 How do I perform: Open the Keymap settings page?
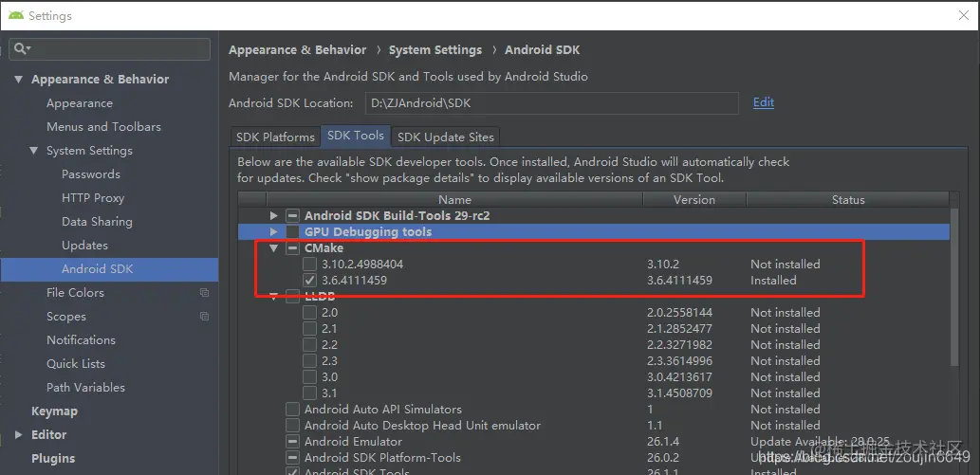click(x=54, y=411)
